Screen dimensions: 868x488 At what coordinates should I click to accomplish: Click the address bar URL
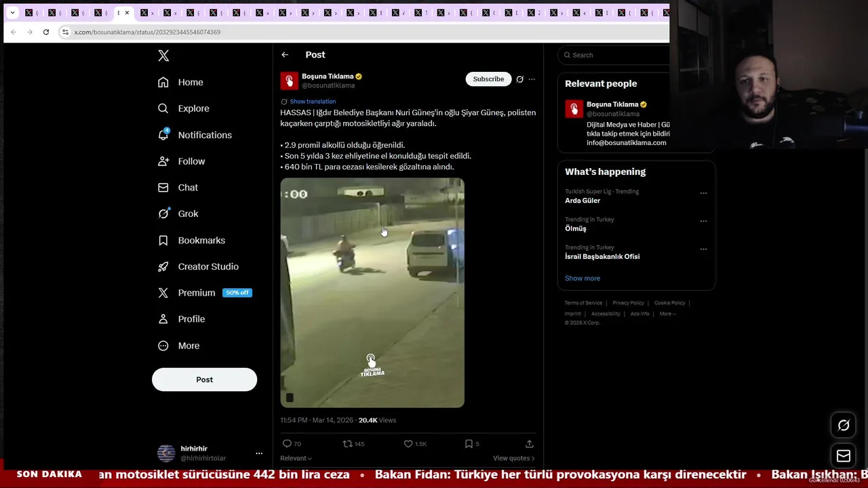[147, 32]
